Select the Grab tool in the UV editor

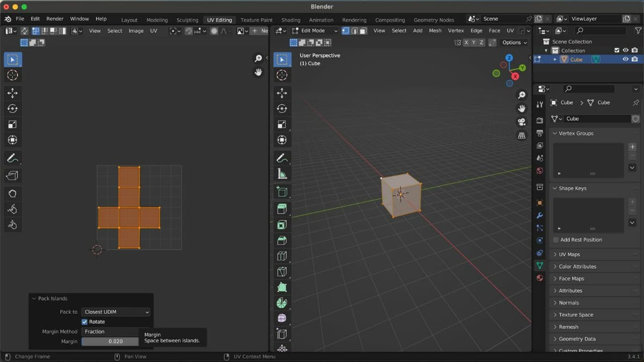13,193
